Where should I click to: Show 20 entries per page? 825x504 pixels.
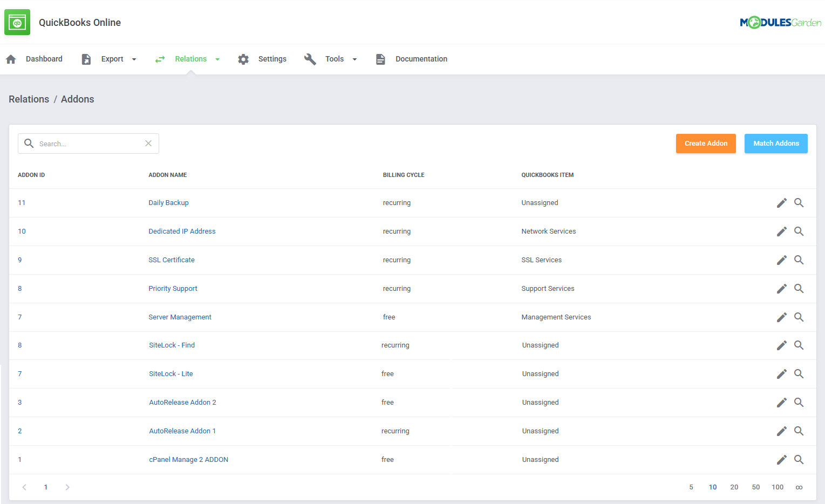pos(734,487)
